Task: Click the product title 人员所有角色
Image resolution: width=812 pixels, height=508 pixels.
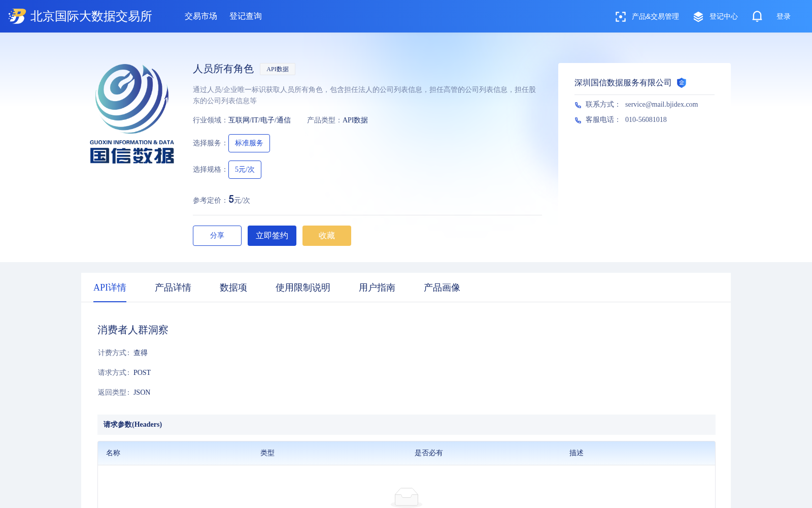Action: [x=223, y=69]
